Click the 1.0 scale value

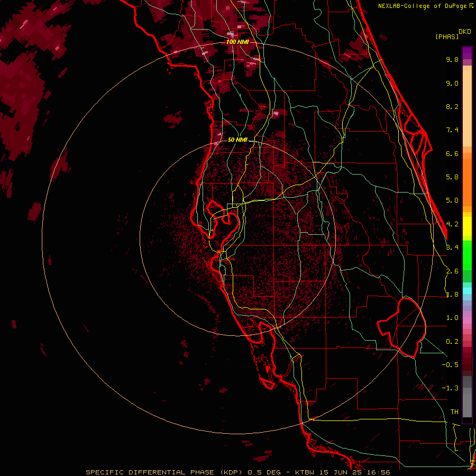(x=452, y=318)
